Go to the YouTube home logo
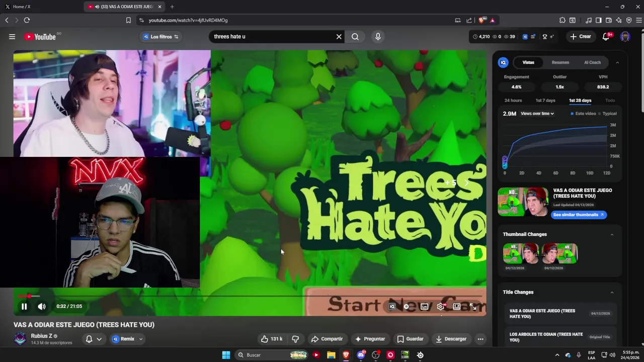The image size is (644, 362). coord(40,37)
